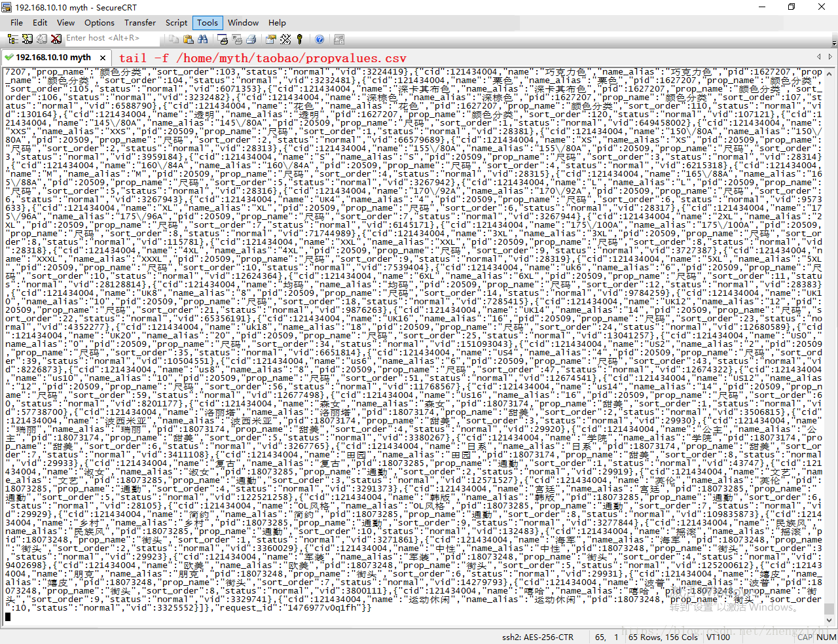Open the Options menu
838x644 pixels.
[100, 22]
